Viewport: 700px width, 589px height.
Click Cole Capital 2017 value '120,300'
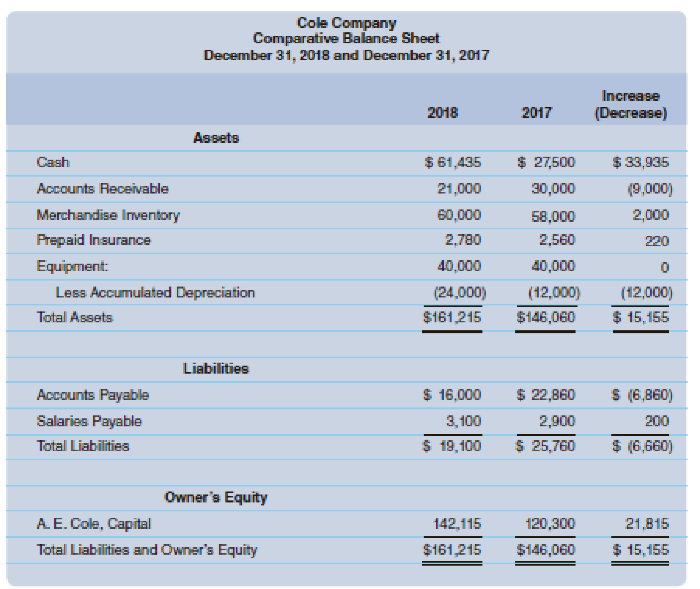pos(551,524)
